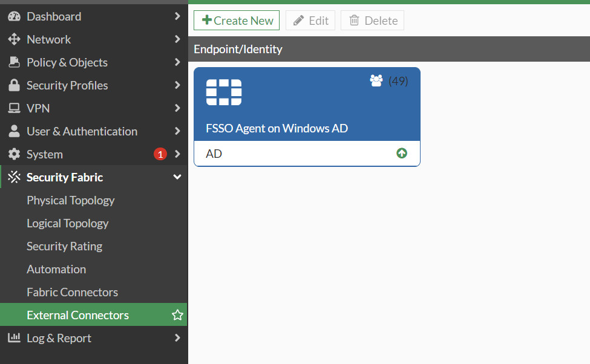Open the Policy & Objects label
The height and width of the screenshot is (364, 590).
67,62
